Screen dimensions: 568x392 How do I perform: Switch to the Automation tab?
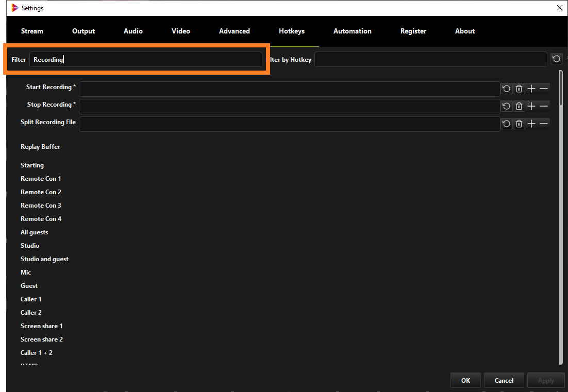352,31
